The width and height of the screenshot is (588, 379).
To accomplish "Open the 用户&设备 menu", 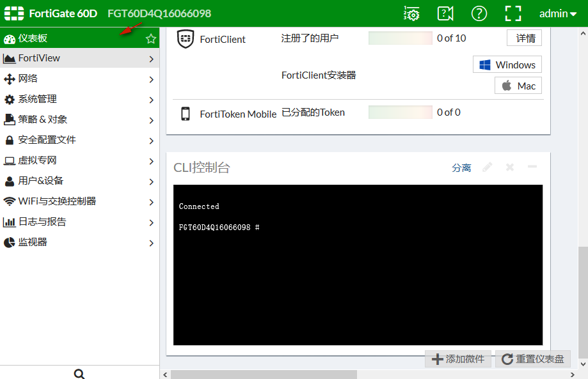I will click(x=79, y=181).
